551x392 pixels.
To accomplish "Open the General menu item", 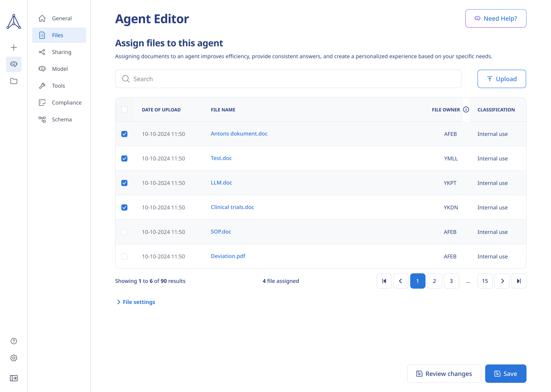I will click(59, 18).
